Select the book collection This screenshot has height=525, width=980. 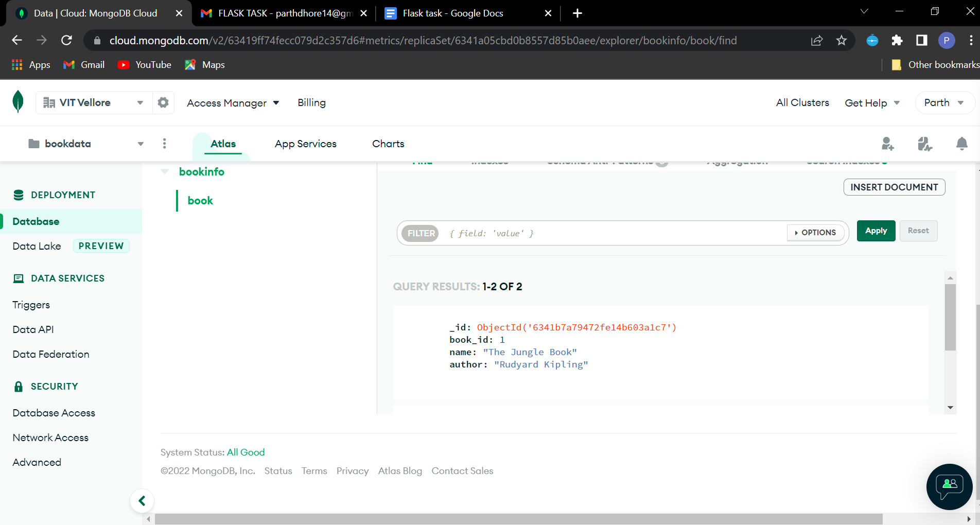pyautogui.click(x=200, y=201)
